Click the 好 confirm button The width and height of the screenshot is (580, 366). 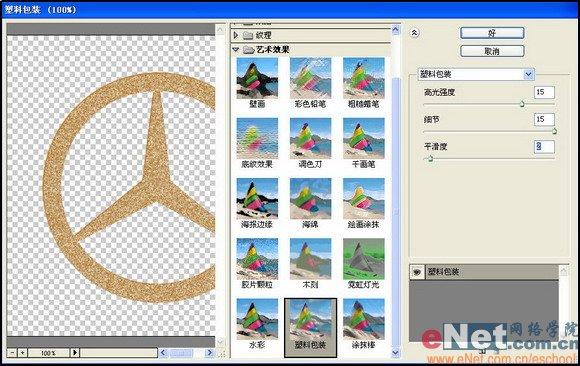[492, 33]
